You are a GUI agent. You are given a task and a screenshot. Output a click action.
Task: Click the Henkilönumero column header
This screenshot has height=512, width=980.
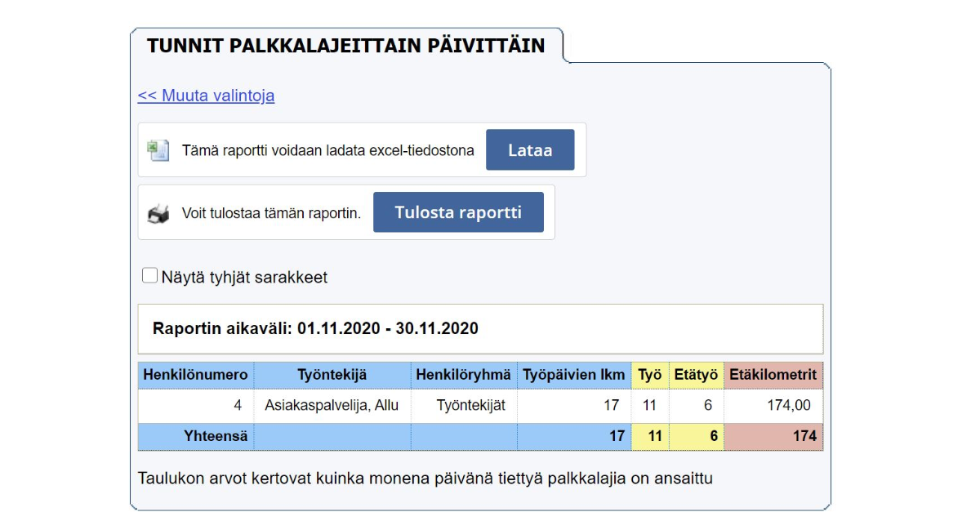point(198,375)
